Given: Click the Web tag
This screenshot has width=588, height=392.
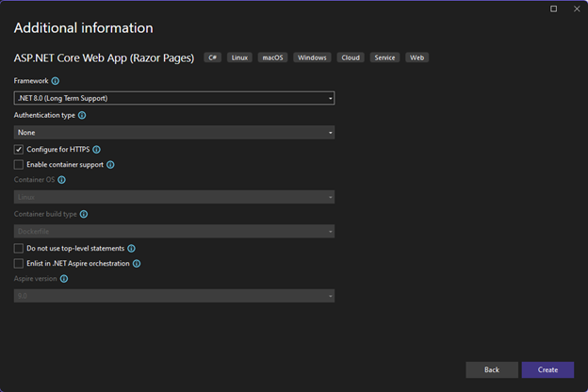Looking at the screenshot, I should coord(417,57).
